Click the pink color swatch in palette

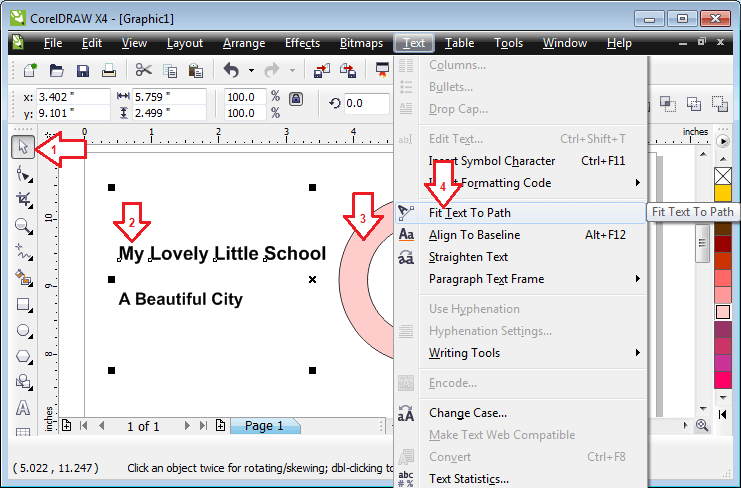click(x=723, y=312)
